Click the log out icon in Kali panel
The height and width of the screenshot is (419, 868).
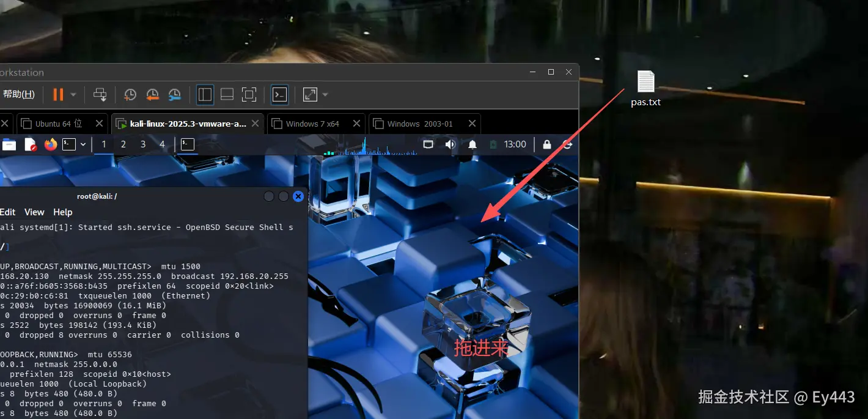[568, 144]
